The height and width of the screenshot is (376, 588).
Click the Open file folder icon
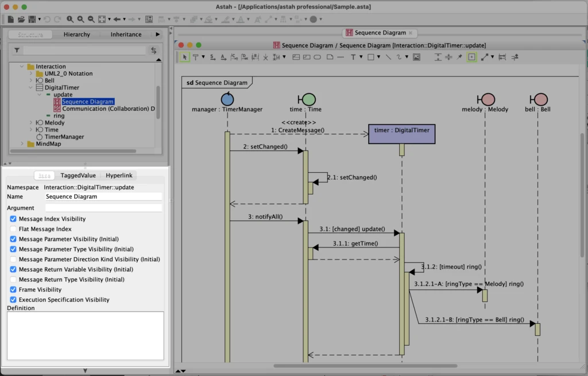click(21, 19)
